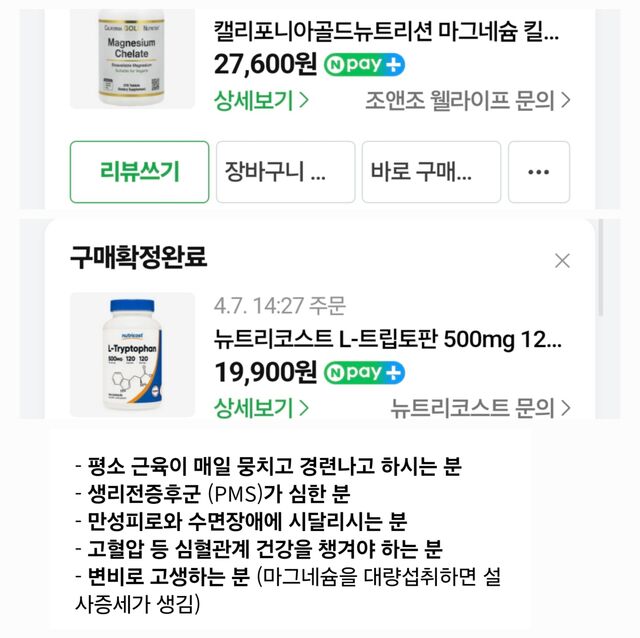Click N Pay badge beside 19,900원
Image resolution: width=640 pixels, height=638 pixels.
pyautogui.click(x=364, y=373)
